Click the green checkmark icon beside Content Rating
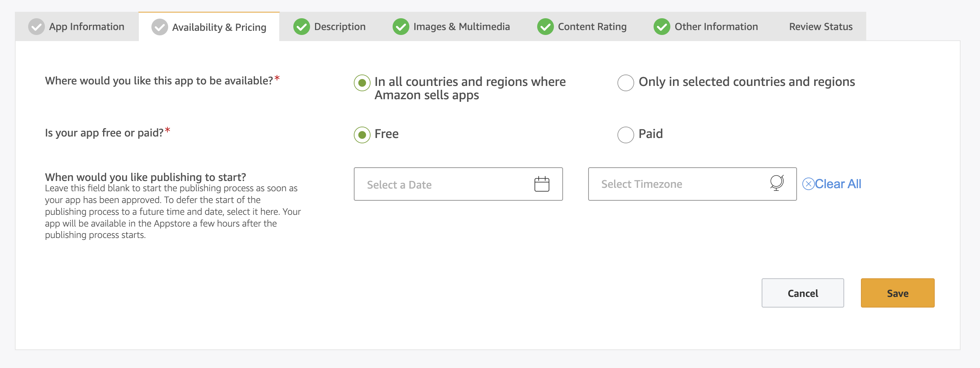The image size is (980, 368). tap(546, 27)
